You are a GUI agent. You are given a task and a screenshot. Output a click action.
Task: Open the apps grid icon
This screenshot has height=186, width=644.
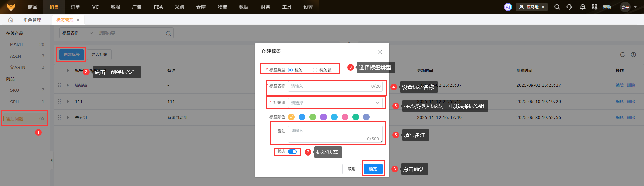tap(594, 7)
